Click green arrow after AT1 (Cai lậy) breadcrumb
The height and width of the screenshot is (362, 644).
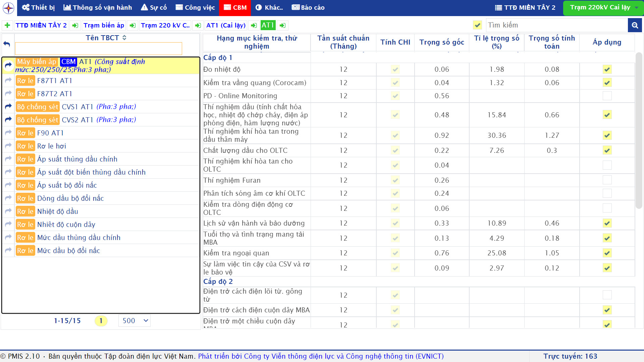(254, 25)
